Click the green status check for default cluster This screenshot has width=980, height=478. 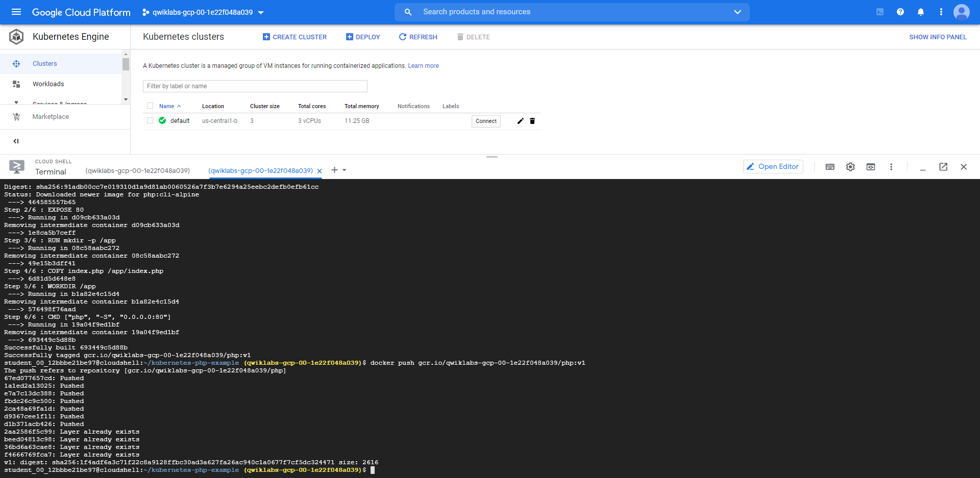[x=162, y=121]
